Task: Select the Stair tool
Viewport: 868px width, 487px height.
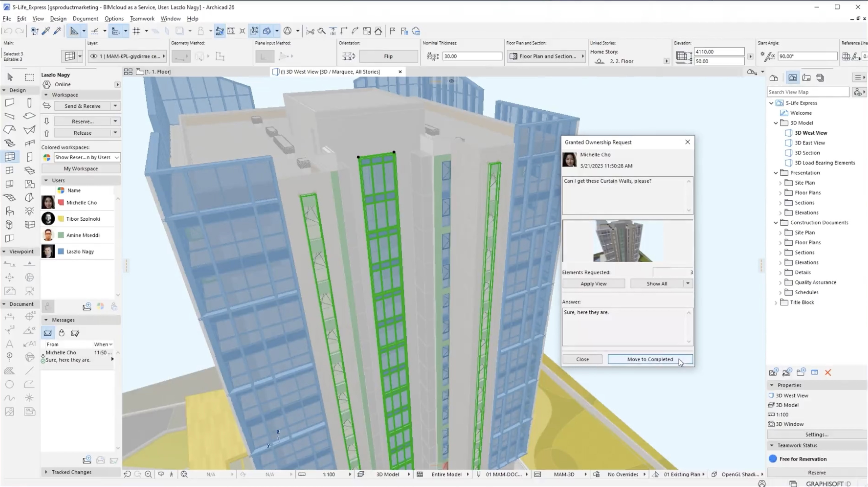Action: tap(10, 143)
